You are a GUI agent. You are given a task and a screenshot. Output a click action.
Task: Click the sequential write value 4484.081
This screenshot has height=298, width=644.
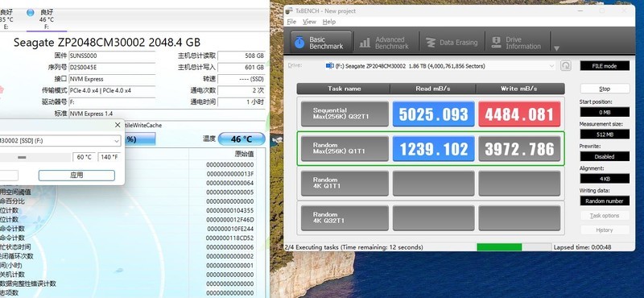tap(519, 114)
